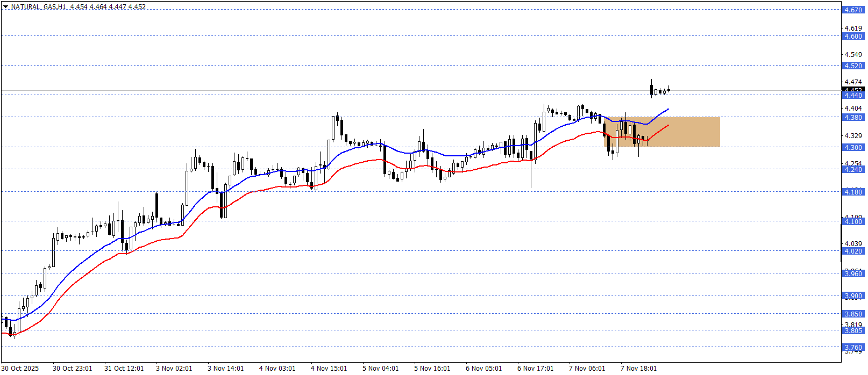Click the 4 Nov 15:01 time label
This screenshot has width=868, height=375.
[329, 369]
